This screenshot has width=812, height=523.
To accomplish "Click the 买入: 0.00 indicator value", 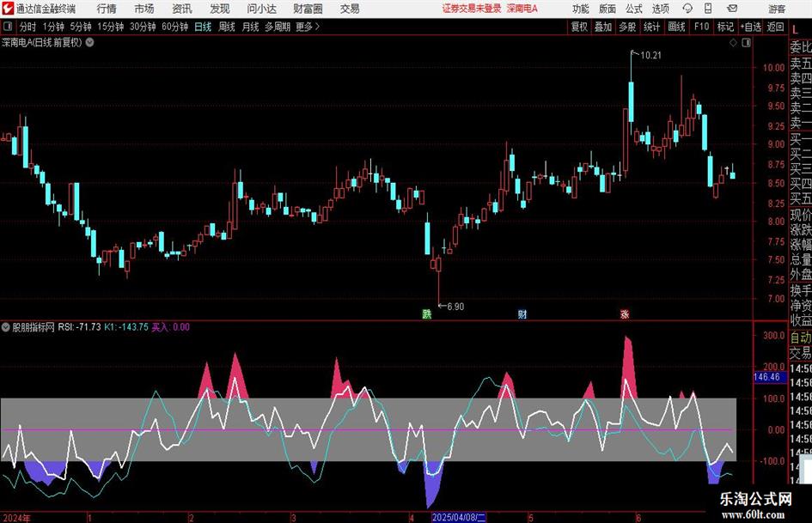I will 170,327.
